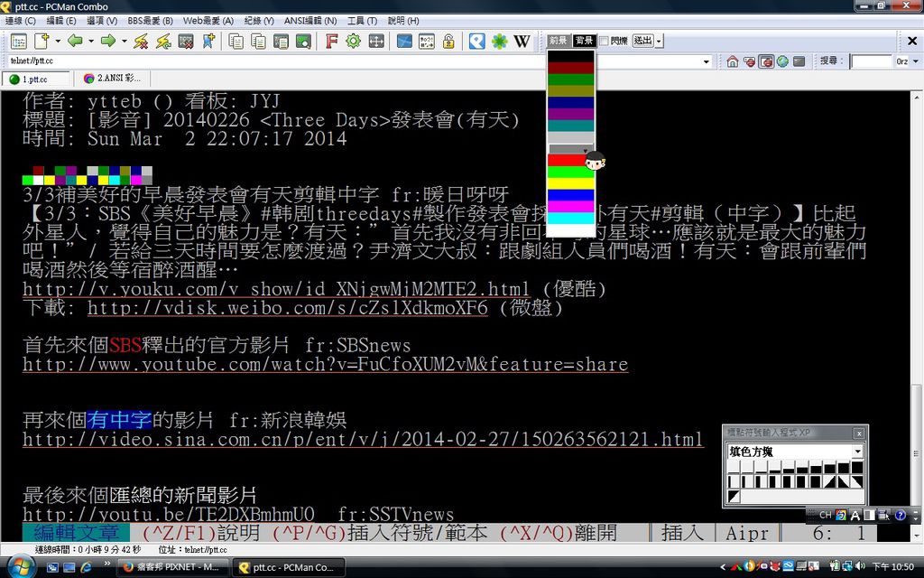Screen dimensions: 924x578
Task: Open the vdisk.weibo.com download link
Action: [x=288, y=308]
